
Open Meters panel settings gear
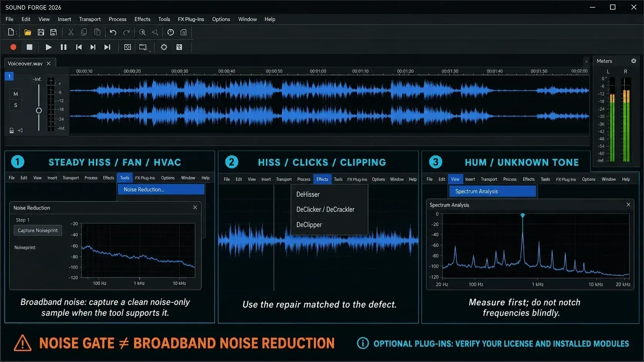634,61
